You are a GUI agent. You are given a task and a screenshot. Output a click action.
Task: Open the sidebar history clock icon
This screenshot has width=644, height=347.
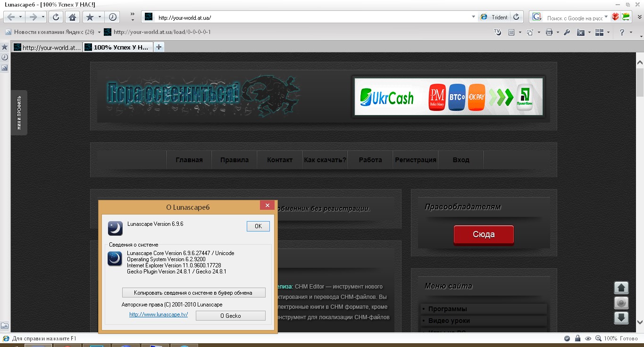(x=5, y=57)
